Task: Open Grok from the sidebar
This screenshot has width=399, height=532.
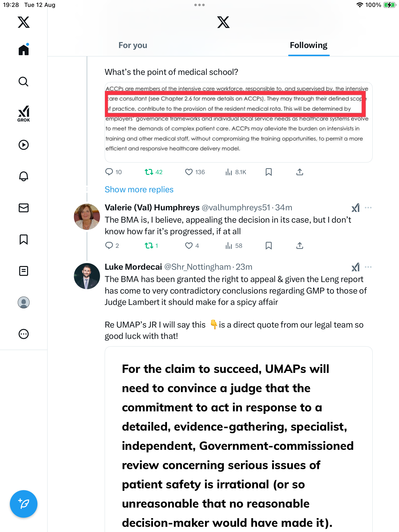Action: 24,114
